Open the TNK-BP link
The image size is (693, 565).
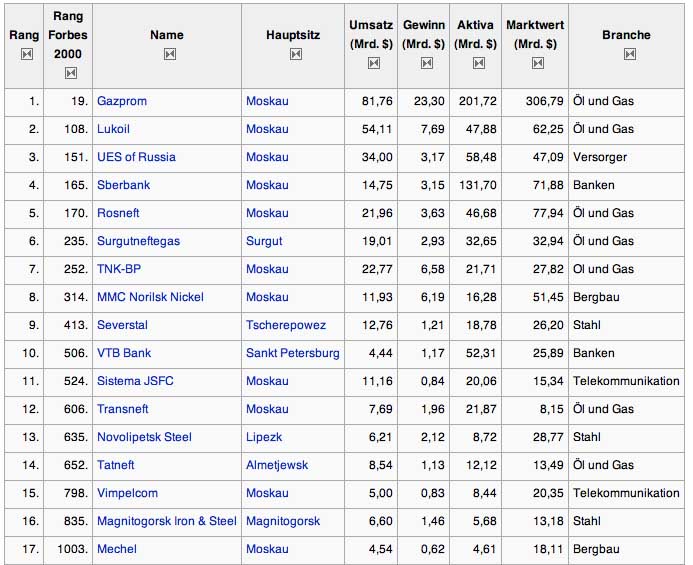[119, 269]
